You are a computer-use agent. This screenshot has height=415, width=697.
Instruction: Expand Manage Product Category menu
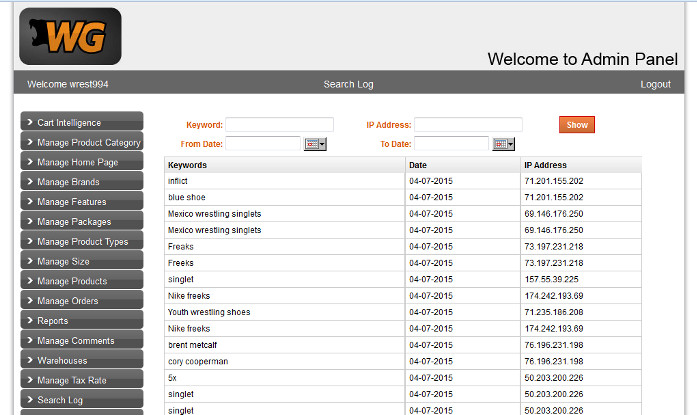[88, 142]
